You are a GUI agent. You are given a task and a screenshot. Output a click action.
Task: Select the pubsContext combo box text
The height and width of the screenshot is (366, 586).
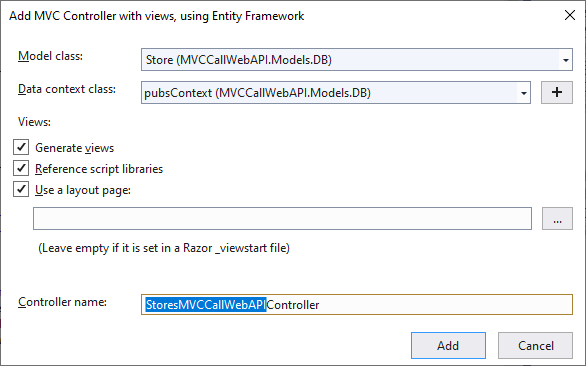257,93
